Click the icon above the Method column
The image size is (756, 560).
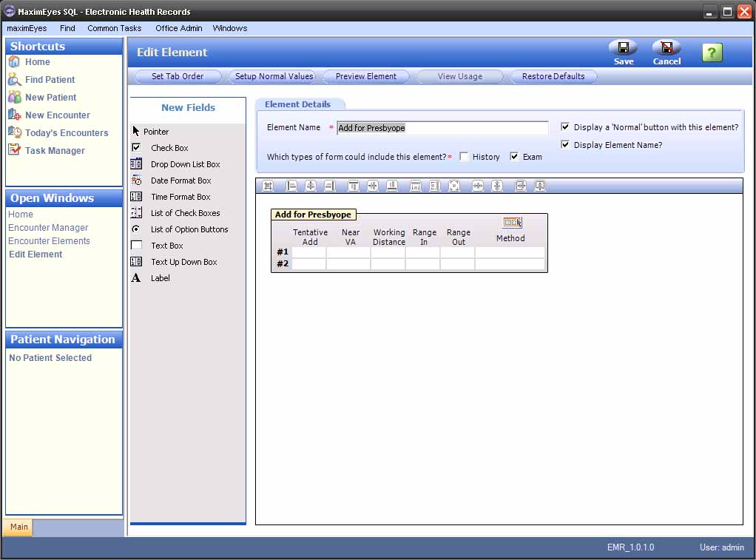[x=512, y=223]
